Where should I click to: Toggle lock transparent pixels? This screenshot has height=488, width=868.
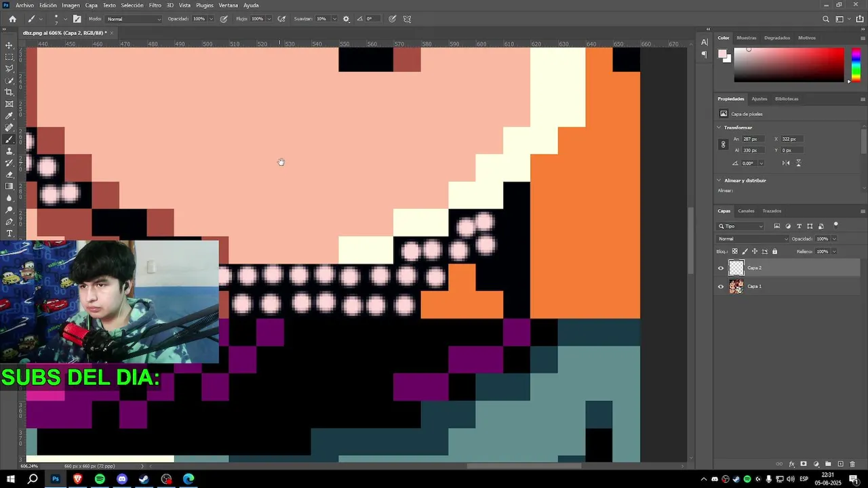pyautogui.click(x=734, y=251)
